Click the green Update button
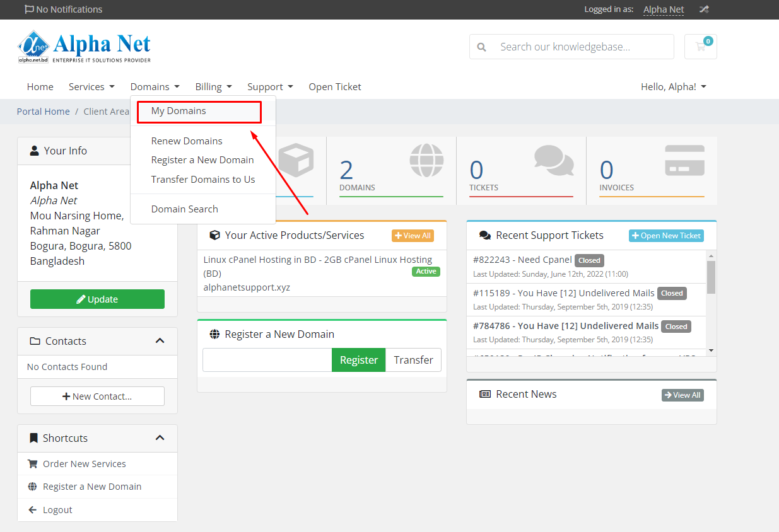 (97, 299)
